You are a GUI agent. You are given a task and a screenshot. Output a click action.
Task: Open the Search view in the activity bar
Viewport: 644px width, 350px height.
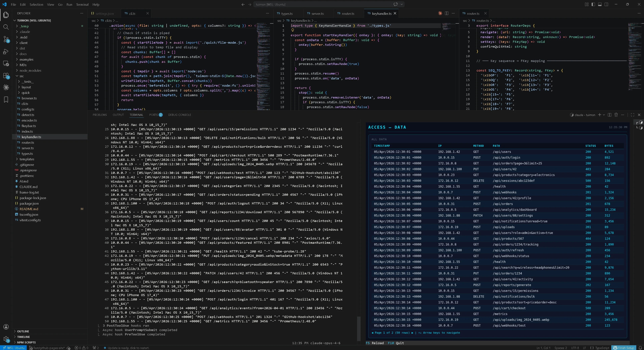pos(6,27)
